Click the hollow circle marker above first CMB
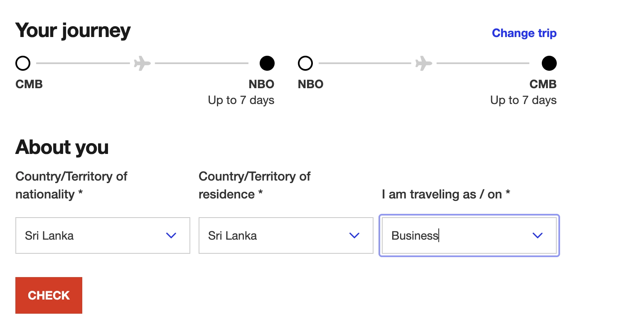The width and height of the screenshot is (644, 332). [x=23, y=64]
